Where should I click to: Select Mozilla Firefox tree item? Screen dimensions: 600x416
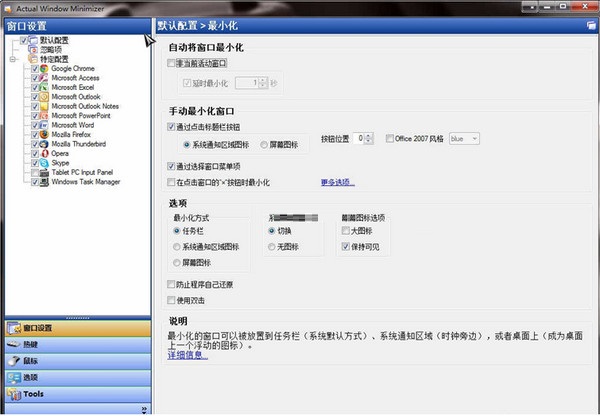[x=71, y=135]
